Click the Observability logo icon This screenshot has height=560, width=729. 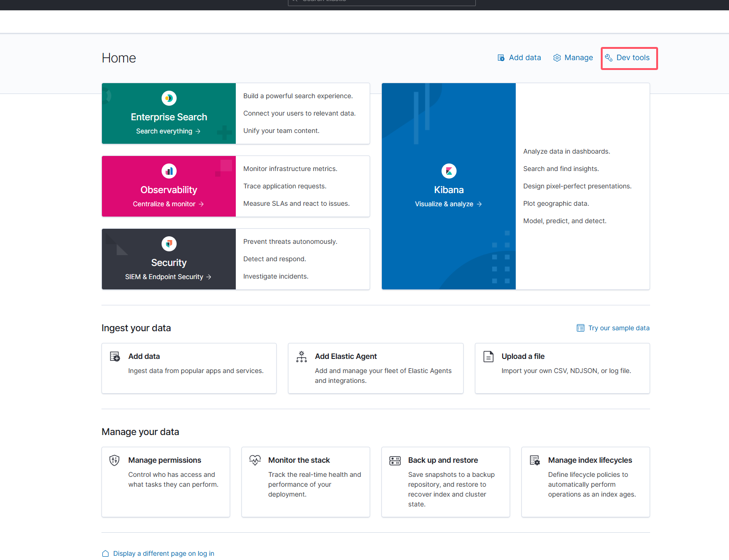pos(169,171)
